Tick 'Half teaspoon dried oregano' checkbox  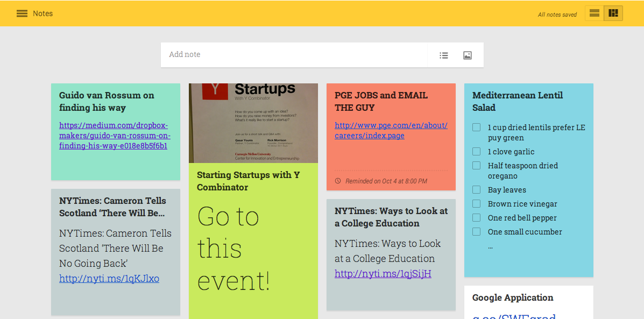coord(477,166)
